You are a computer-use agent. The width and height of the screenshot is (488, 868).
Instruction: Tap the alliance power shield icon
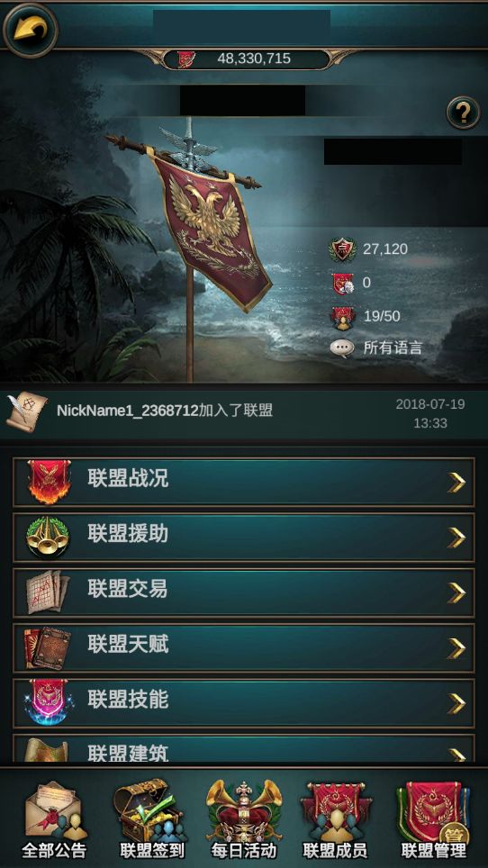[x=342, y=249]
